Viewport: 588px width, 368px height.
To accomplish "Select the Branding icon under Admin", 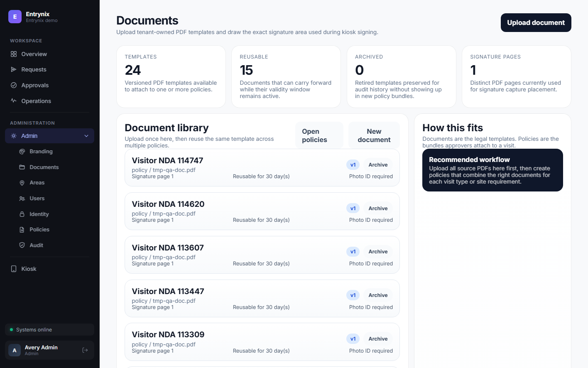I will click(x=22, y=151).
